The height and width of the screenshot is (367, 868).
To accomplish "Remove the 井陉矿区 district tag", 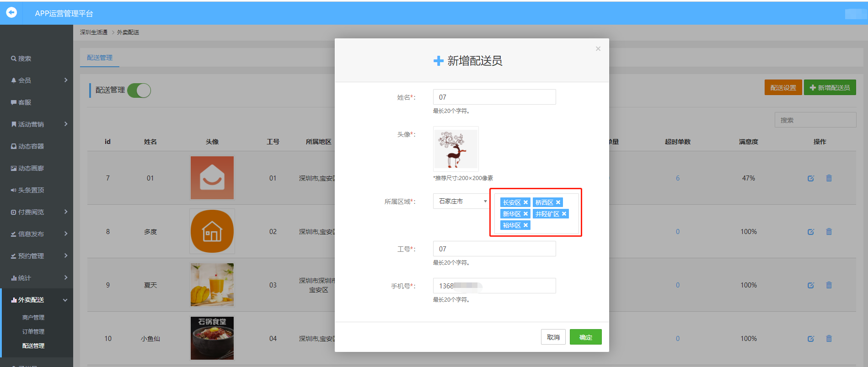I will pyautogui.click(x=564, y=214).
